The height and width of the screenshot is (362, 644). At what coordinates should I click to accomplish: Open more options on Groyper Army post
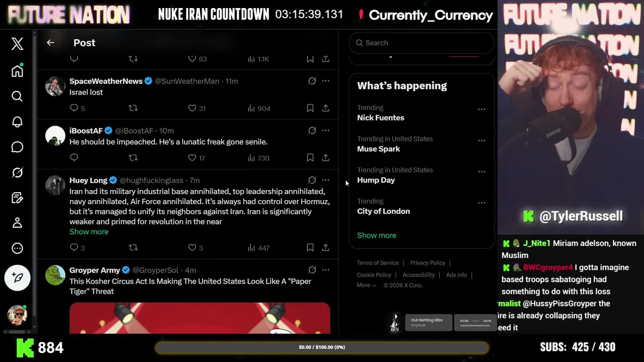326,270
